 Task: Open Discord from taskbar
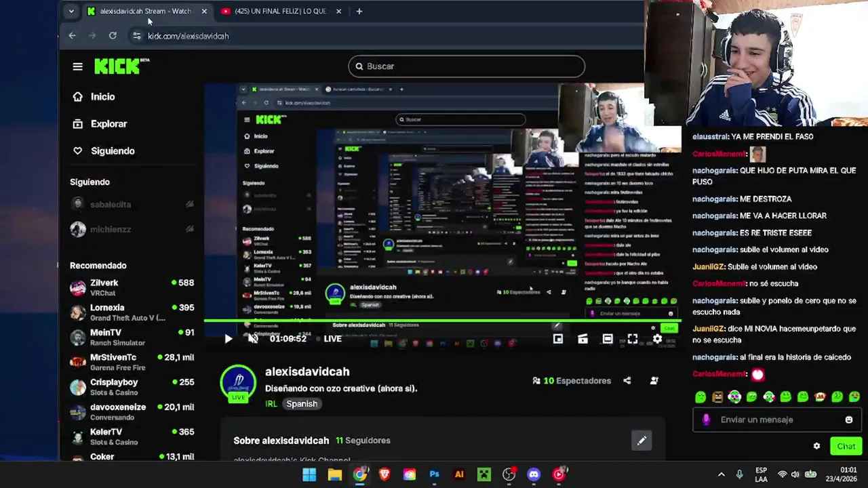[534, 474]
